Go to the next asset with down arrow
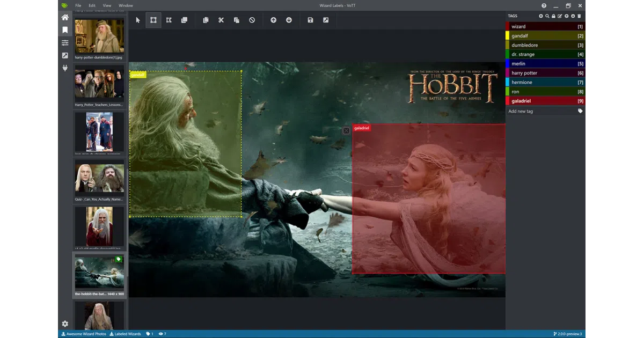644x338 pixels. click(x=289, y=20)
